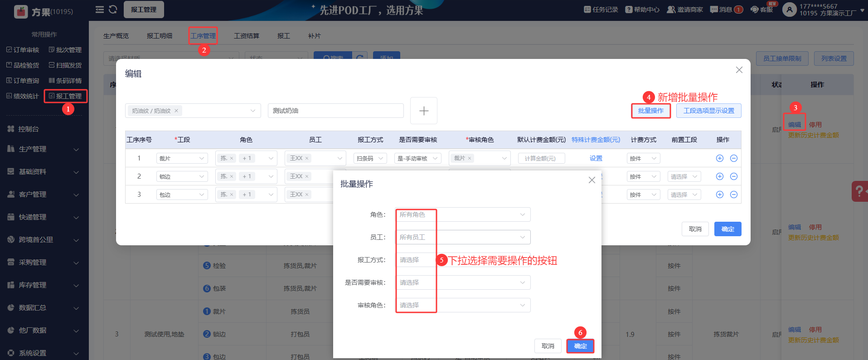This screenshot has width=868, height=360.
Task: Click the refresh icon in the top bar
Action: (x=113, y=10)
